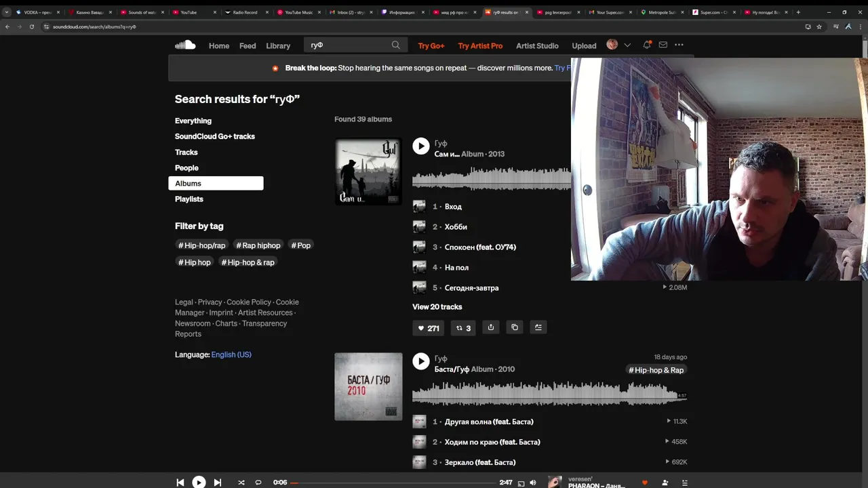The height and width of the screenshot is (488, 868).
Task: Filter results by Playlists
Action: click(189, 199)
